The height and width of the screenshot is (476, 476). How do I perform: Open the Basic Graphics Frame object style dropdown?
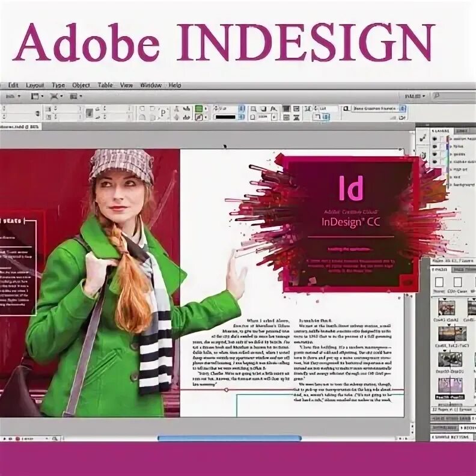[x=379, y=108]
